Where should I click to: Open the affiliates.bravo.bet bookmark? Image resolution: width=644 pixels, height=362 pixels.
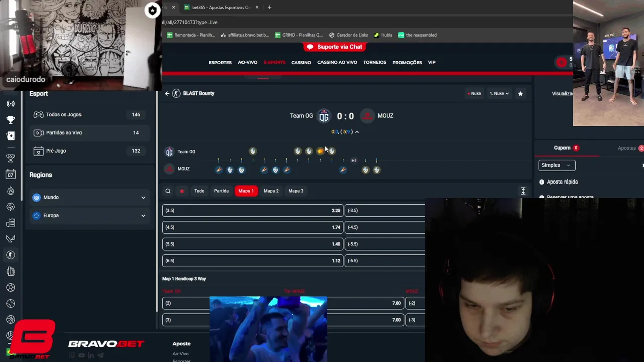(x=245, y=35)
